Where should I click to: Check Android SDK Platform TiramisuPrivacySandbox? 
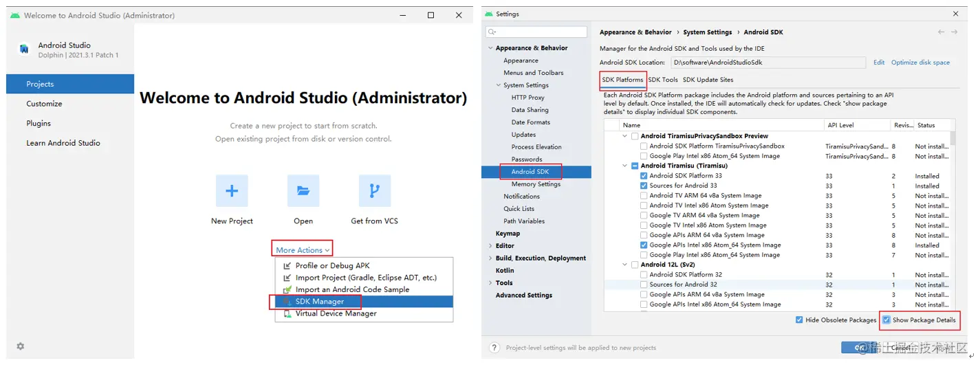(x=644, y=146)
